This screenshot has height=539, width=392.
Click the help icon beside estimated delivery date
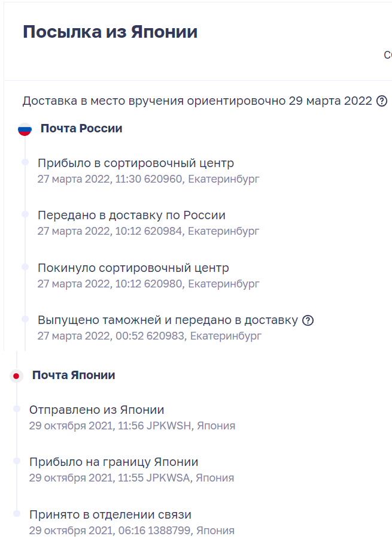coord(382,101)
